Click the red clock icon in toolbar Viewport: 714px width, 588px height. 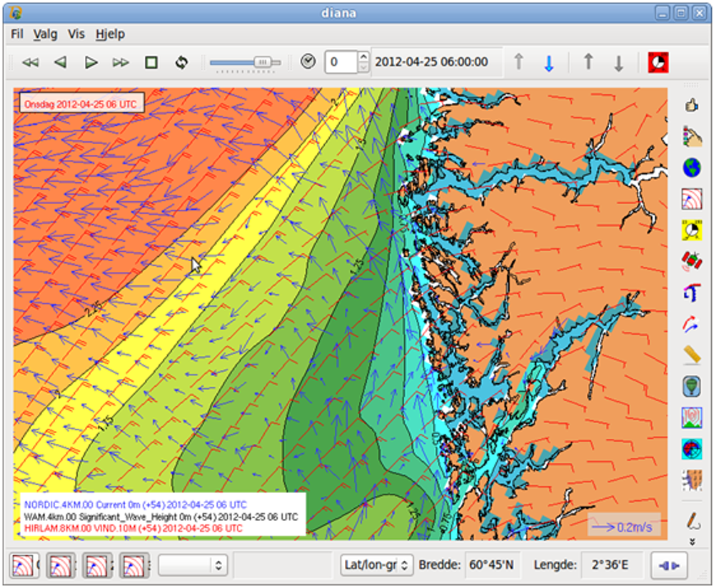(658, 63)
